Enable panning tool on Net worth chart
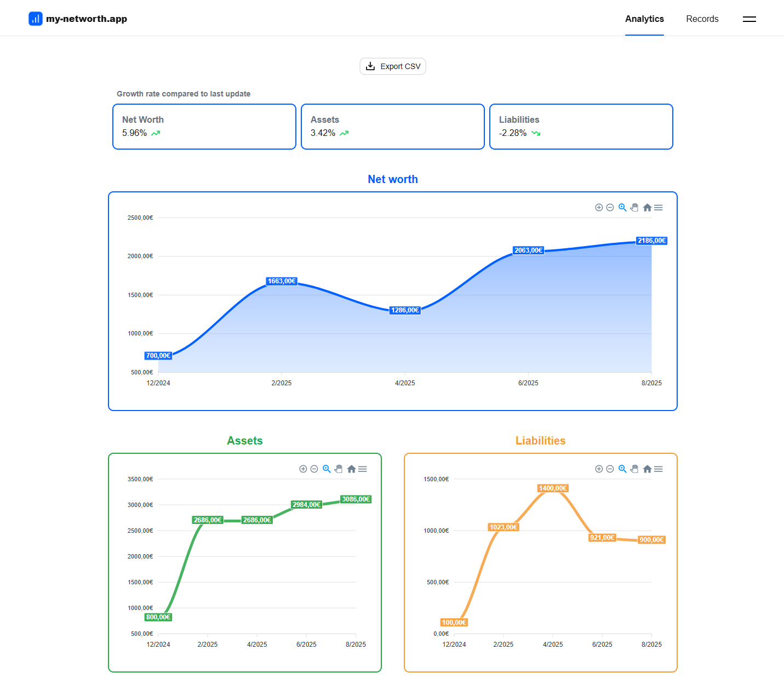784x695 pixels. pyautogui.click(x=634, y=208)
